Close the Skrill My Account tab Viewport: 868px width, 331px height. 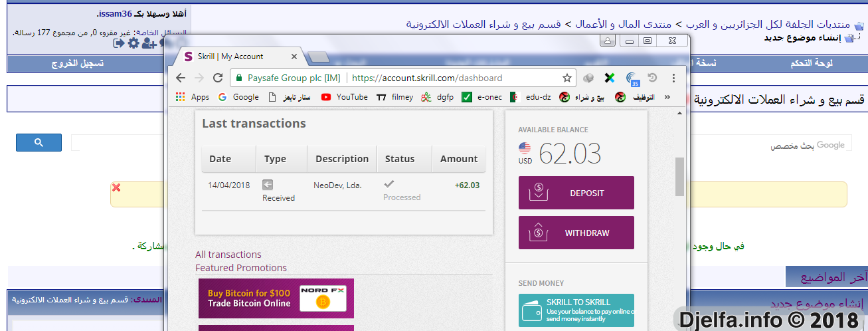point(293,56)
